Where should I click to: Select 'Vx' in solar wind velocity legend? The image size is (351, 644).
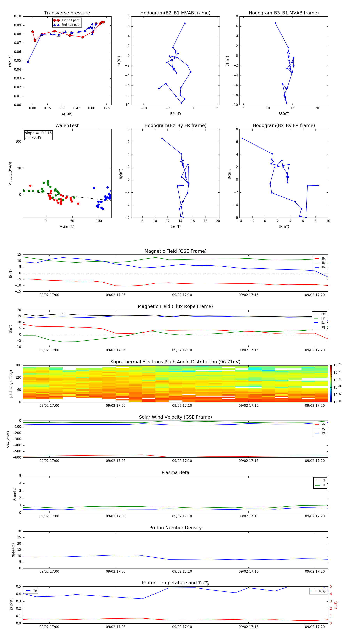(320, 425)
